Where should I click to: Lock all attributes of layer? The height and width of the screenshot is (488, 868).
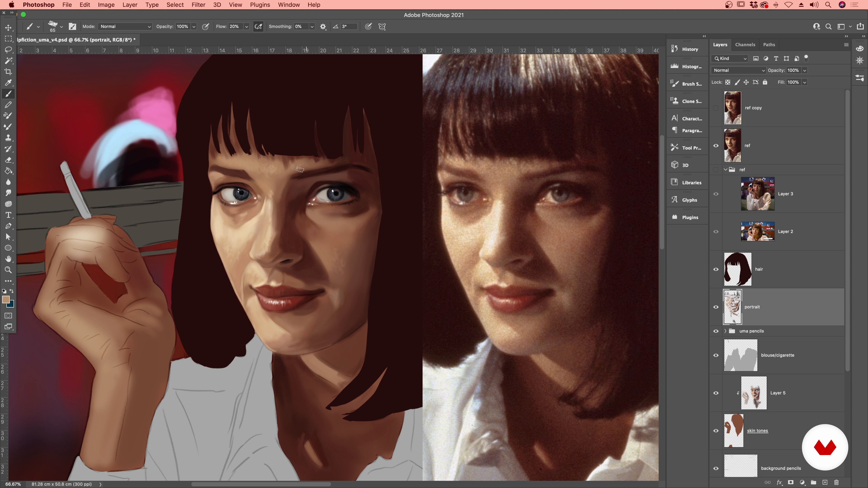765,82
